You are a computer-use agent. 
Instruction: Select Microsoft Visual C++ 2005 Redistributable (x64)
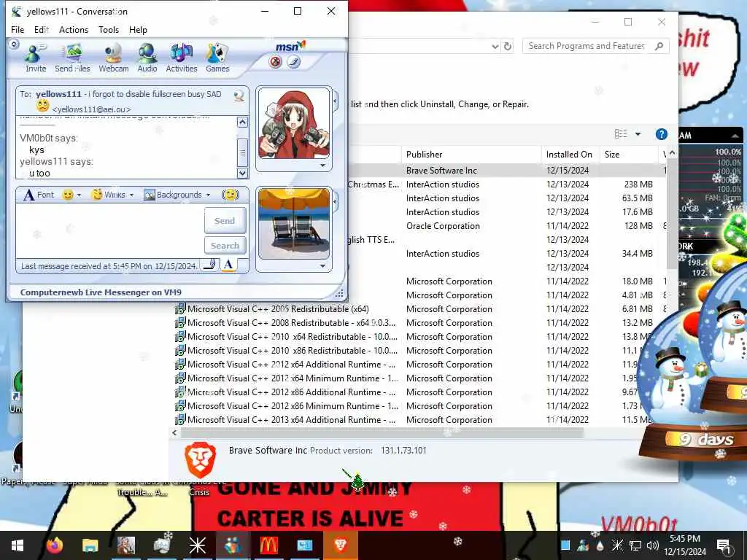[278, 309]
